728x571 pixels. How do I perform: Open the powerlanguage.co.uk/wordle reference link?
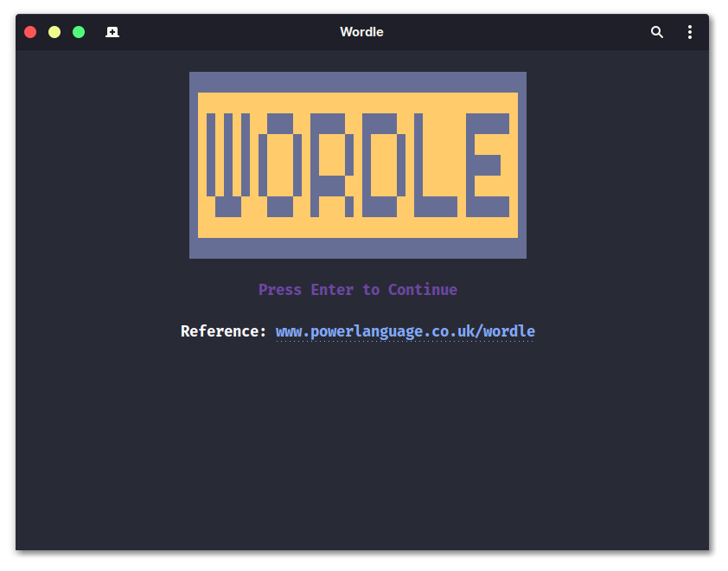(x=405, y=331)
